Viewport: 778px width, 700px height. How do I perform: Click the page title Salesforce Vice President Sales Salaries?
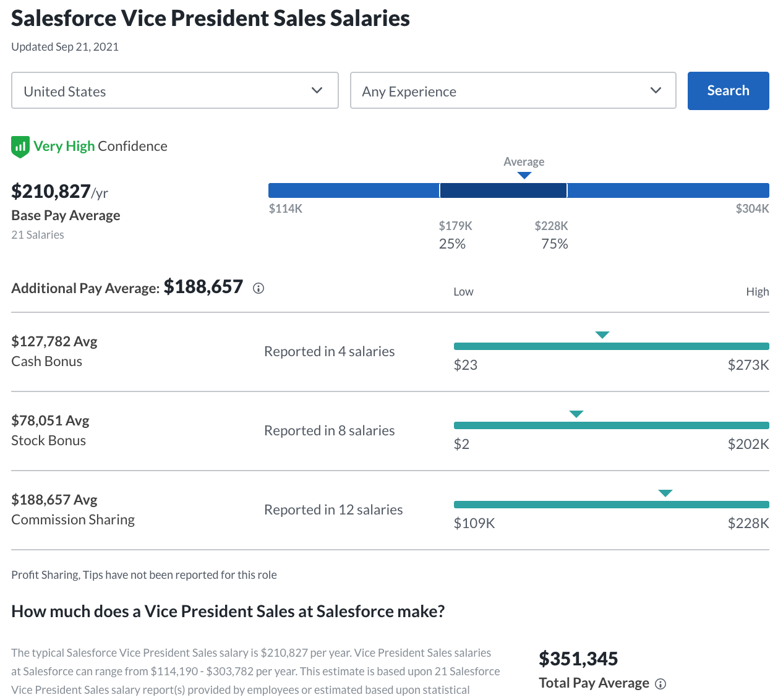(210, 19)
